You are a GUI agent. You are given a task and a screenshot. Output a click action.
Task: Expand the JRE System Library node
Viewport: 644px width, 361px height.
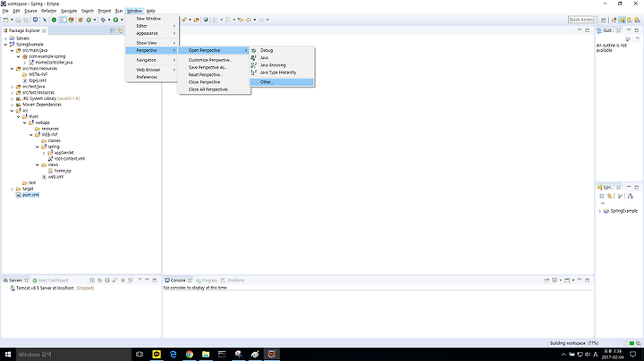click(12, 98)
